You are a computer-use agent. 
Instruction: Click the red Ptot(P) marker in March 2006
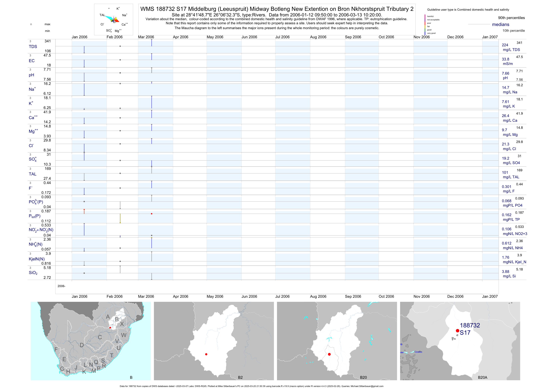pos(152,214)
